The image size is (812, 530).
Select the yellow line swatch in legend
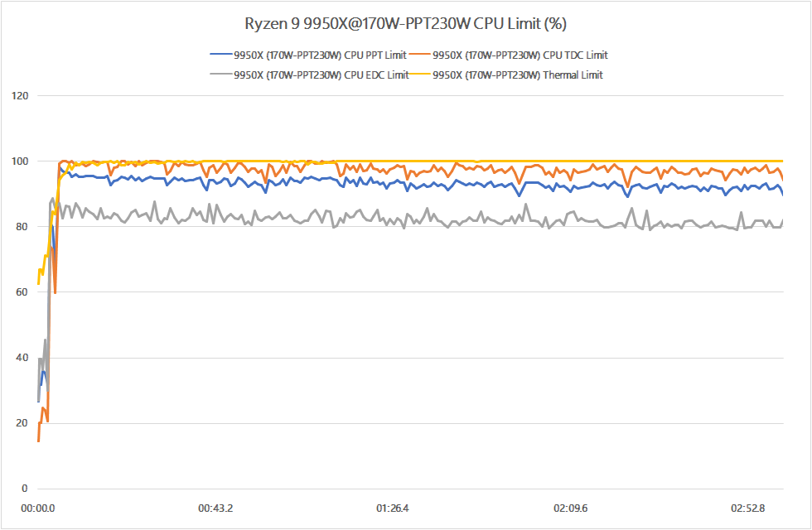(420, 74)
